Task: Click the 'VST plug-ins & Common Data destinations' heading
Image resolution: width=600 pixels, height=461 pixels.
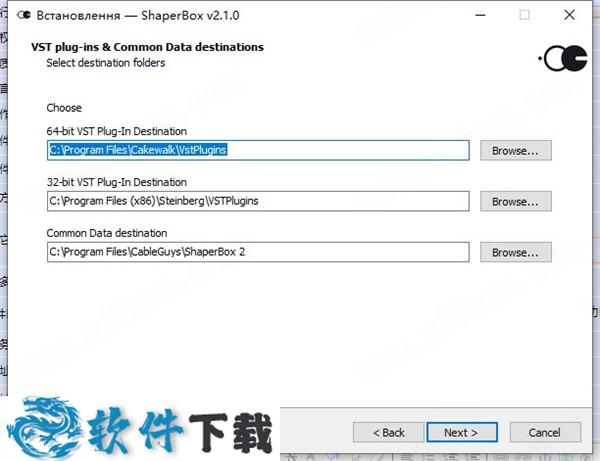Action: (x=147, y=47)
